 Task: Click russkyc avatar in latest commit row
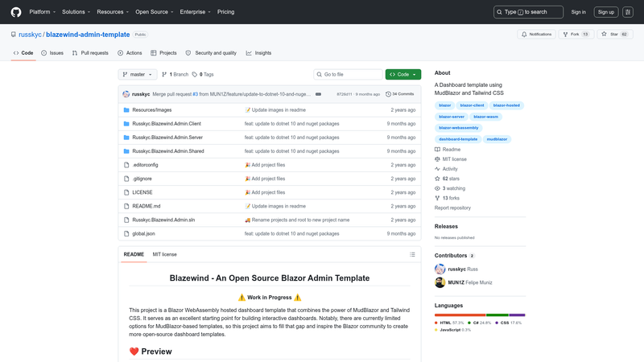click(x=126, y=94)
